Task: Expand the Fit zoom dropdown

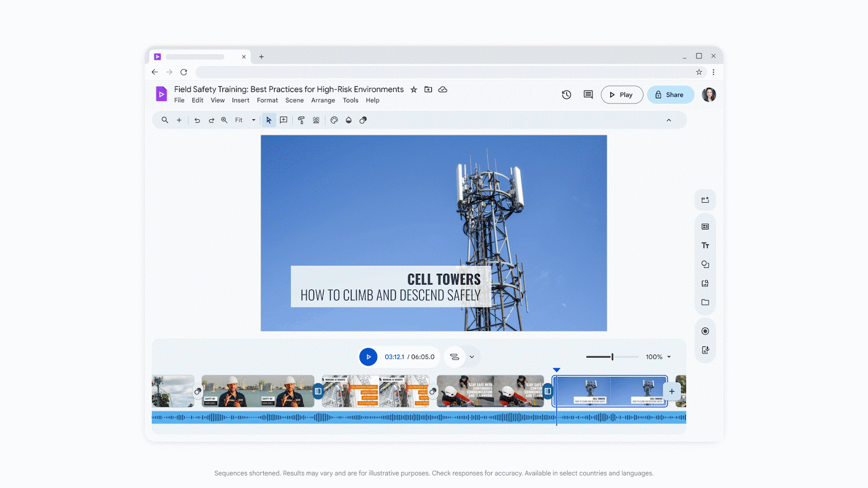Action: click(253, 120)
